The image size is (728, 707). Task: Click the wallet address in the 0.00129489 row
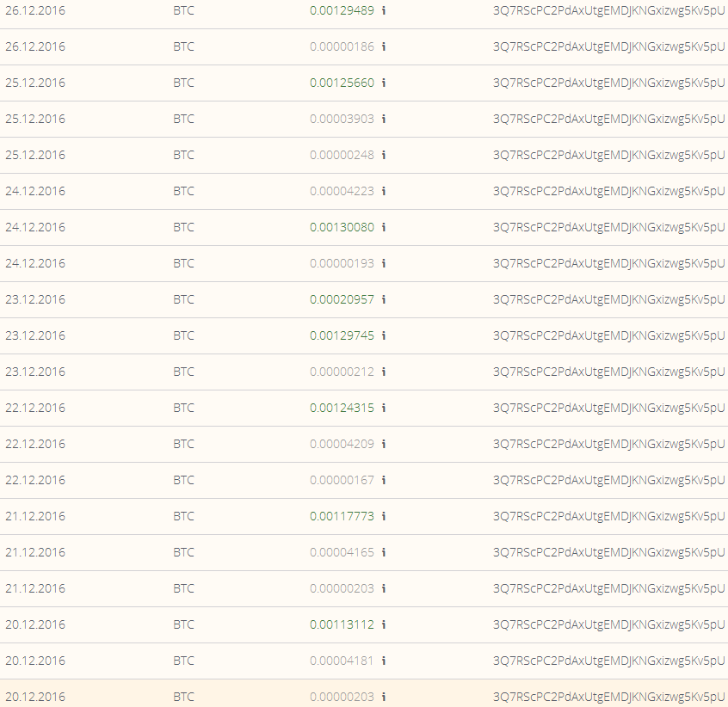[608, 10]
